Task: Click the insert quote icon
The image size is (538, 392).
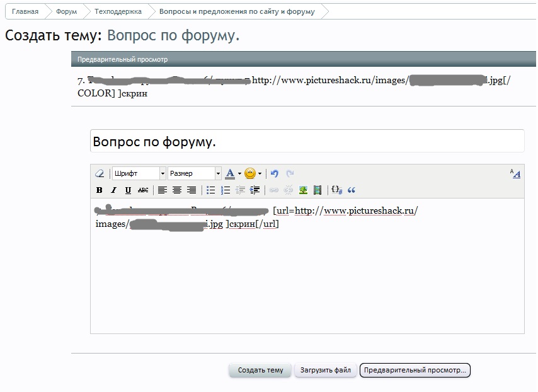Action: pyautogui.click(x=352, y=190)
